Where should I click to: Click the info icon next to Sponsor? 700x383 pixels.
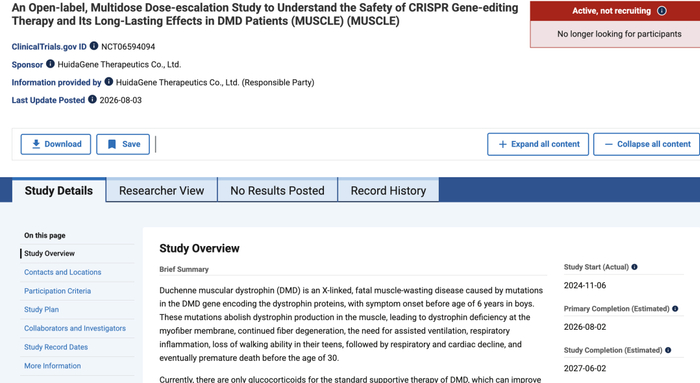tap(50, 64)
